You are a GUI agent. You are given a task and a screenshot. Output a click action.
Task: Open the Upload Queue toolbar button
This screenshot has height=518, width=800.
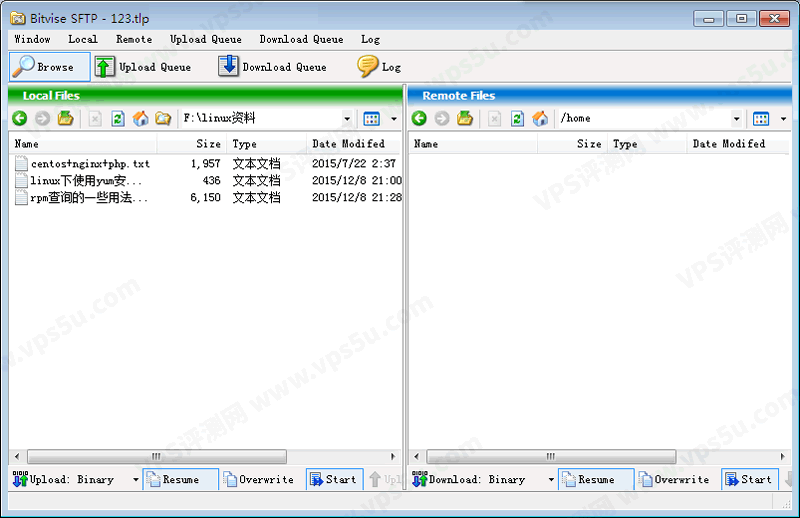click(x=143, y=67)
